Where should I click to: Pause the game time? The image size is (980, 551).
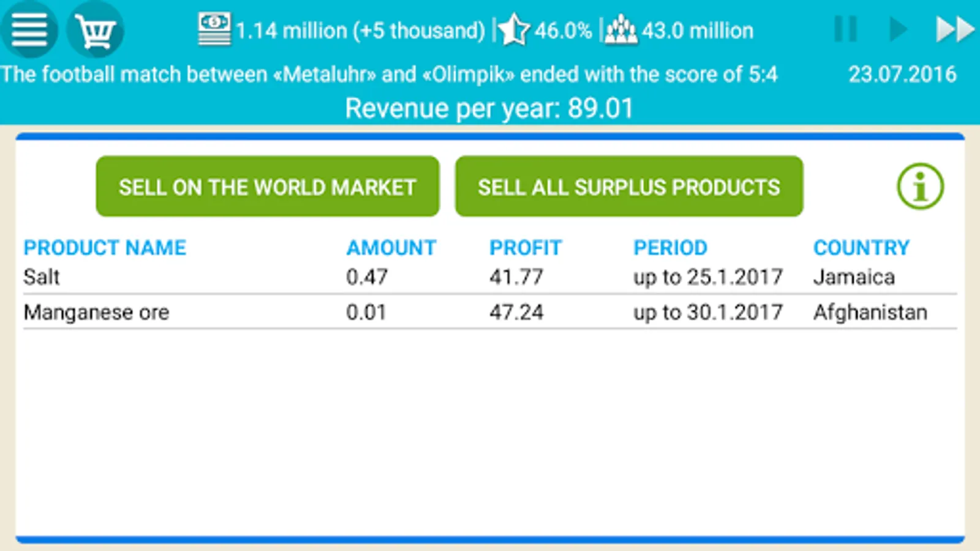click(845, 29)
